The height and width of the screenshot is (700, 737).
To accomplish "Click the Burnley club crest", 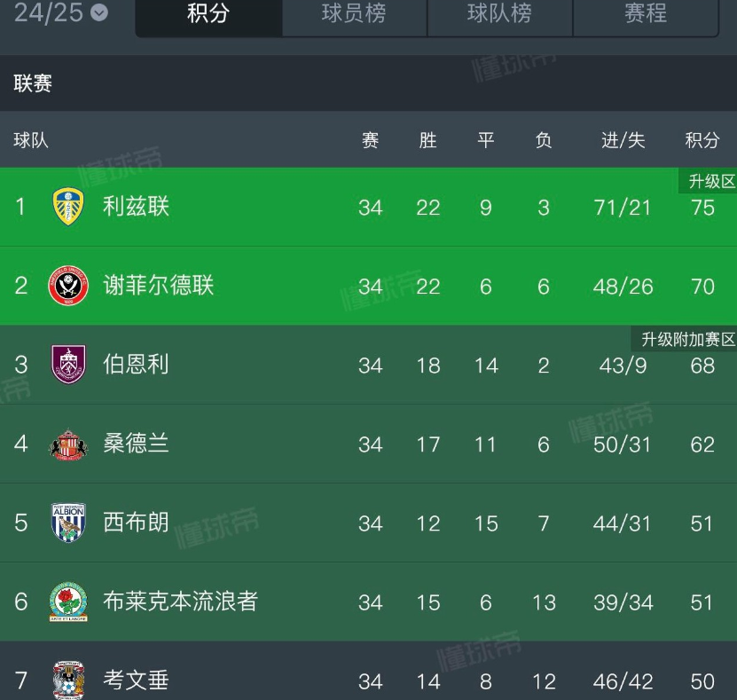I will point(67,365).
